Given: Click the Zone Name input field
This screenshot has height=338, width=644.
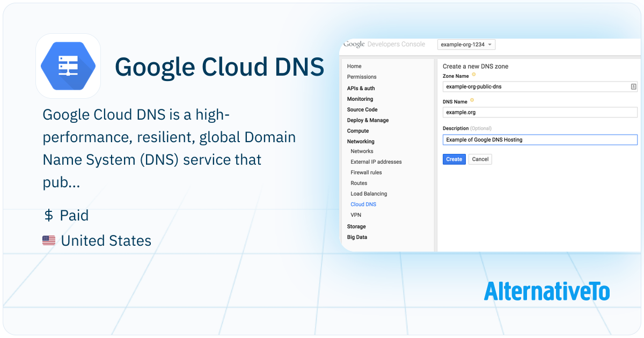Looking at the screenshot, I should (x=540, y=86).
